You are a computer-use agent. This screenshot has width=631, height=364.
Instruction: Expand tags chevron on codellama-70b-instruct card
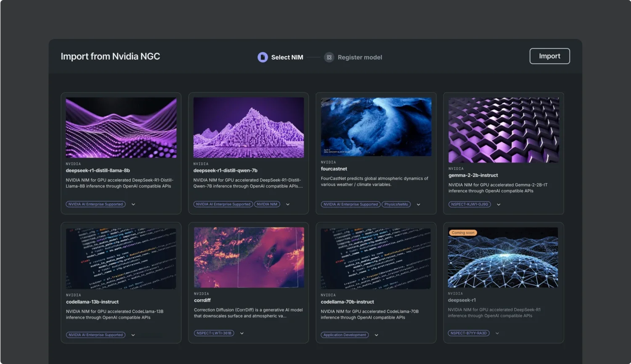(376, 335)
